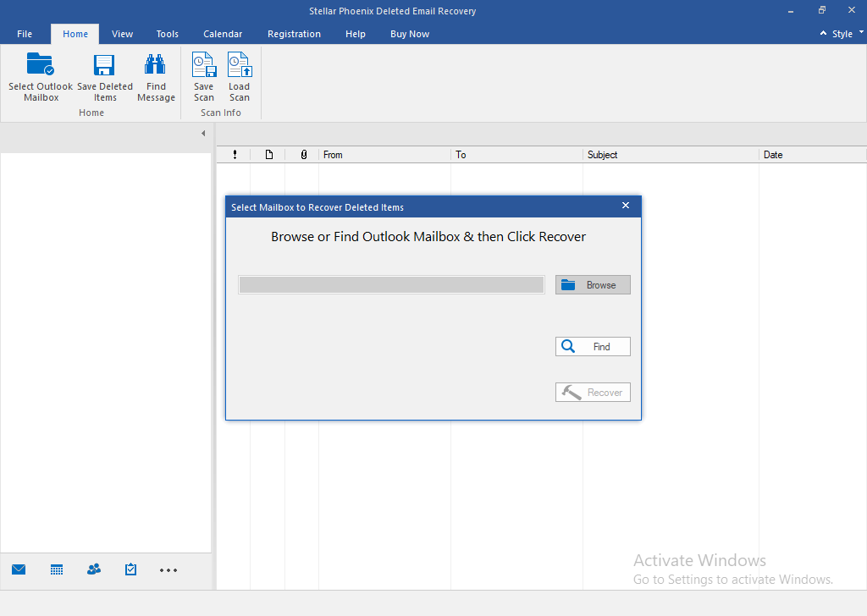867x616 pixels.
Task: Click the Load Scan icon
Action: [239, 66]
